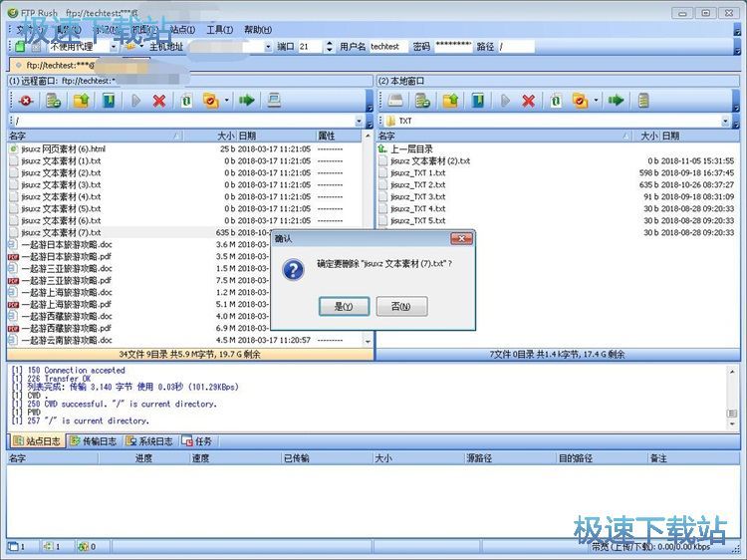The width and height of the screenshot is (747, 560).
Task: Click the server list icon in local toolbar
Action: pyautogui.click(x=643, y=101)
